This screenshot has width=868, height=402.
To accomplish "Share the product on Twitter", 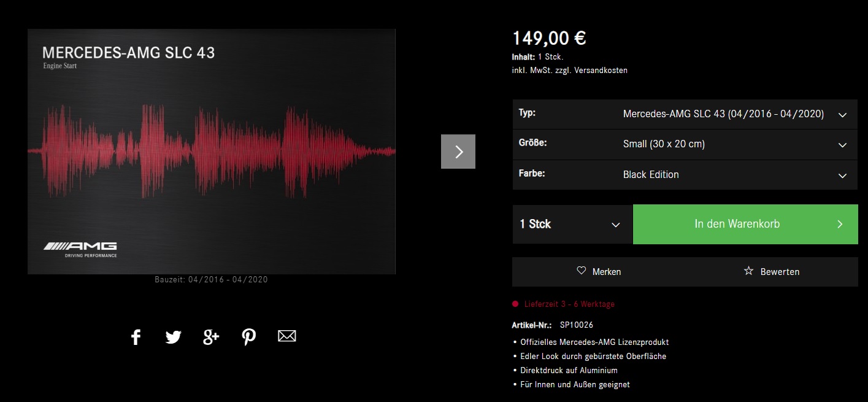I will (x=174, y=336).
